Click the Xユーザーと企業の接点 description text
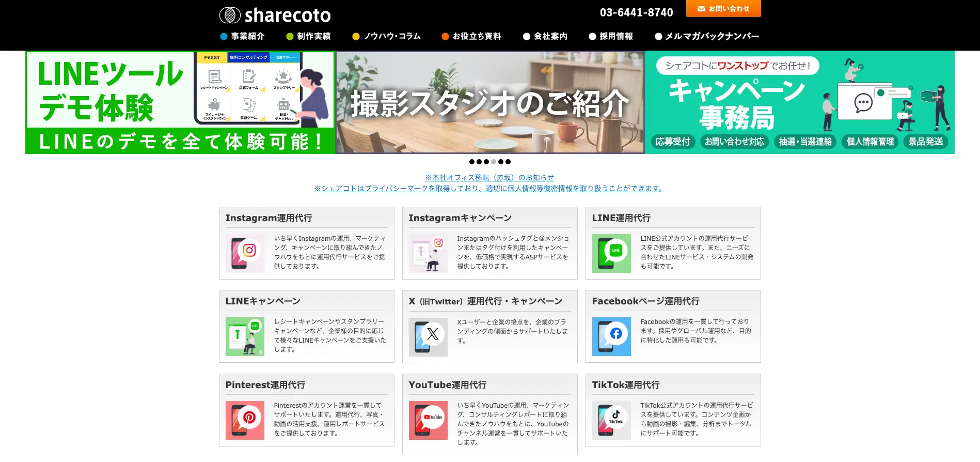Screen dimensions: 980x462 512,331
